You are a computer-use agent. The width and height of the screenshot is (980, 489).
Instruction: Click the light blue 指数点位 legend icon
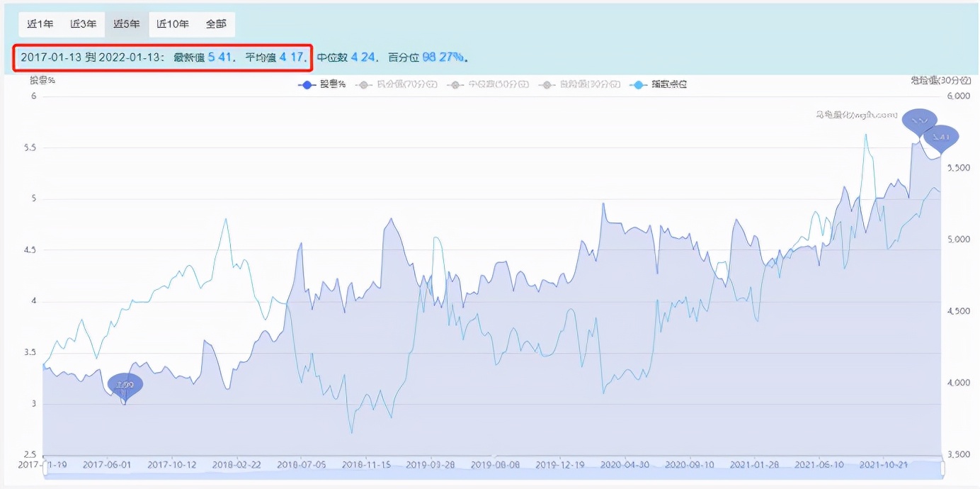(639, 84)
